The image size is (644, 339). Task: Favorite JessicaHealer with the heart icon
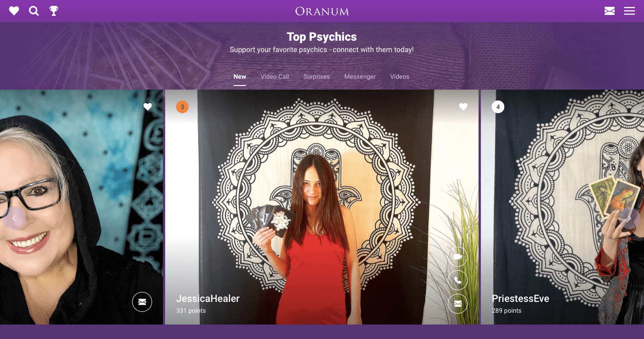click(463, 107)
